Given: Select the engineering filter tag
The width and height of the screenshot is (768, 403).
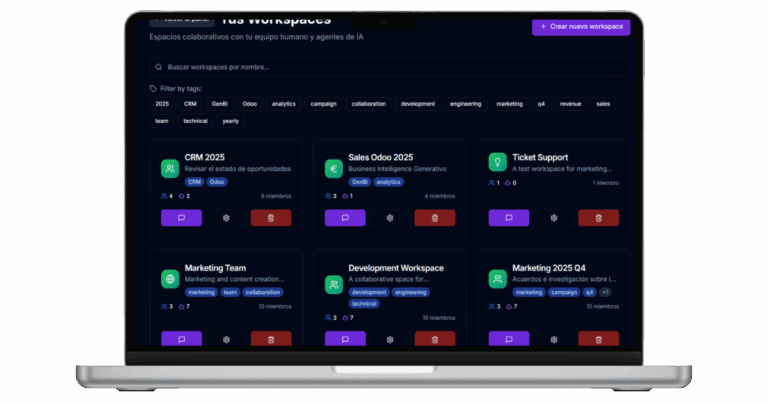Looking at the screenshot, I should click(x=465, y=104).
